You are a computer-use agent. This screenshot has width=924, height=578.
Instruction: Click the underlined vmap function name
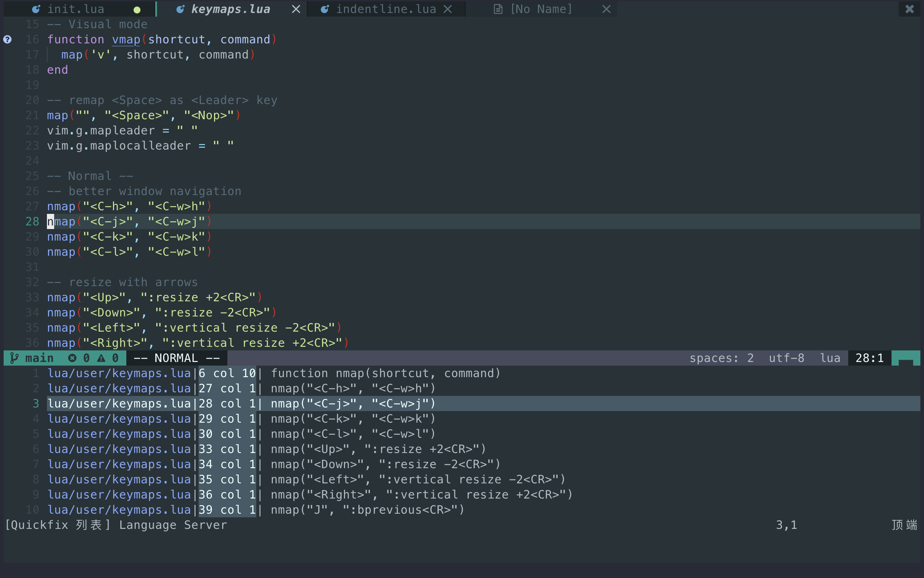click(126, 40)
